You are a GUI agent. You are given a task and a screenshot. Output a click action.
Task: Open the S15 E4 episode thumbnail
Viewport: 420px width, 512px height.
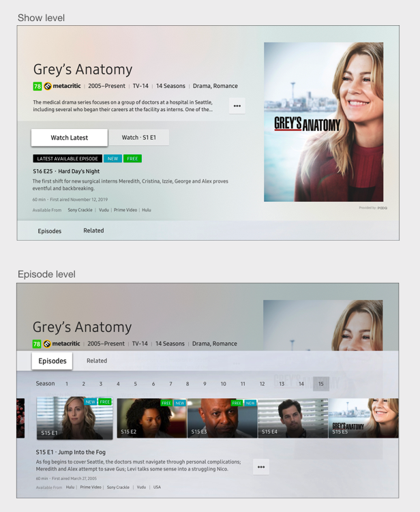[293, 418]
